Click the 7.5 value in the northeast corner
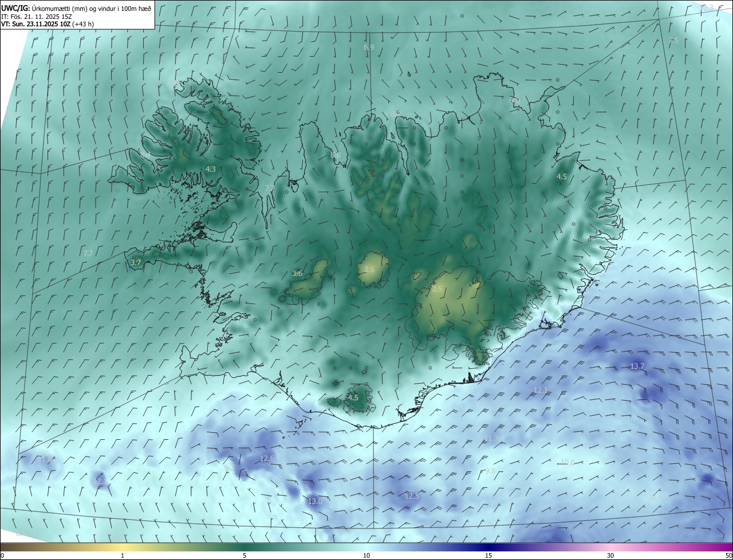Screen dimensions: 733x560 point(673,41)
